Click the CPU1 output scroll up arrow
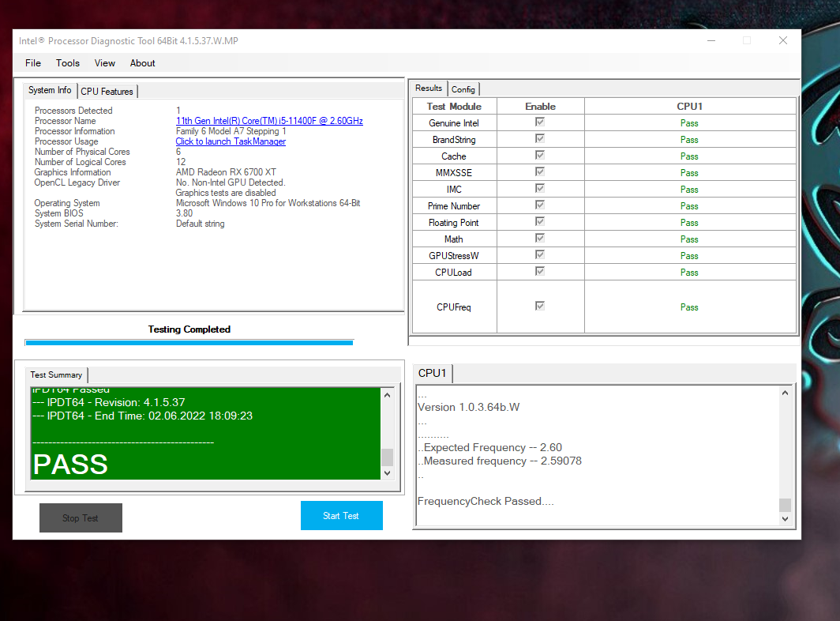The height and width of the screenshot is (621, 840). 785,393
